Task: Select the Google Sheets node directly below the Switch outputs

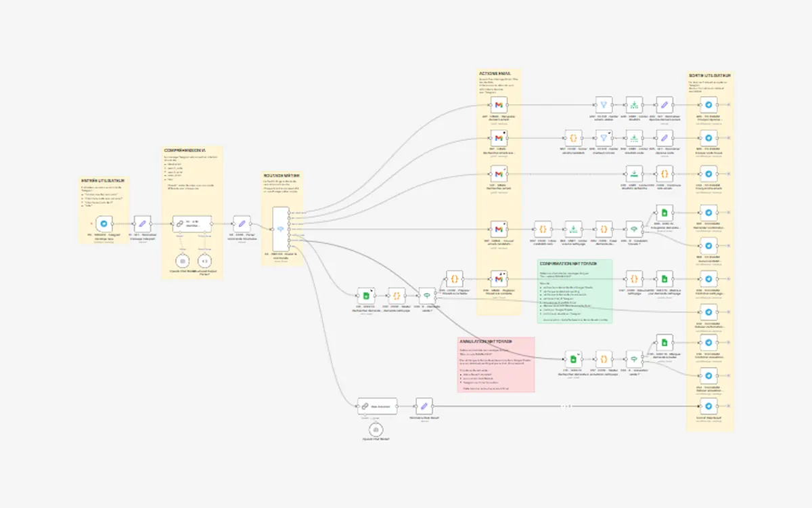Action: (x=366, y=296)
